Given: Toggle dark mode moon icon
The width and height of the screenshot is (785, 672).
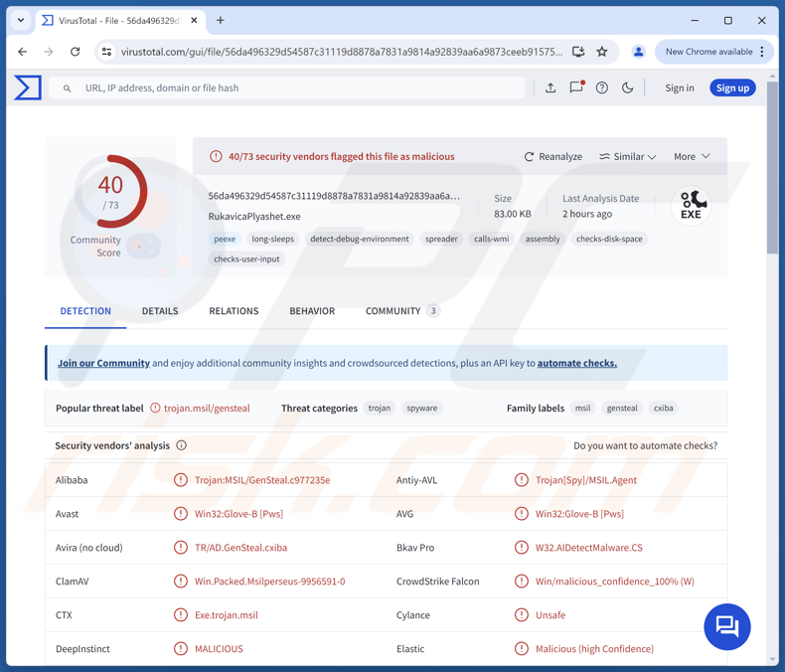Looking at the screenshot, I should [627, 88].
